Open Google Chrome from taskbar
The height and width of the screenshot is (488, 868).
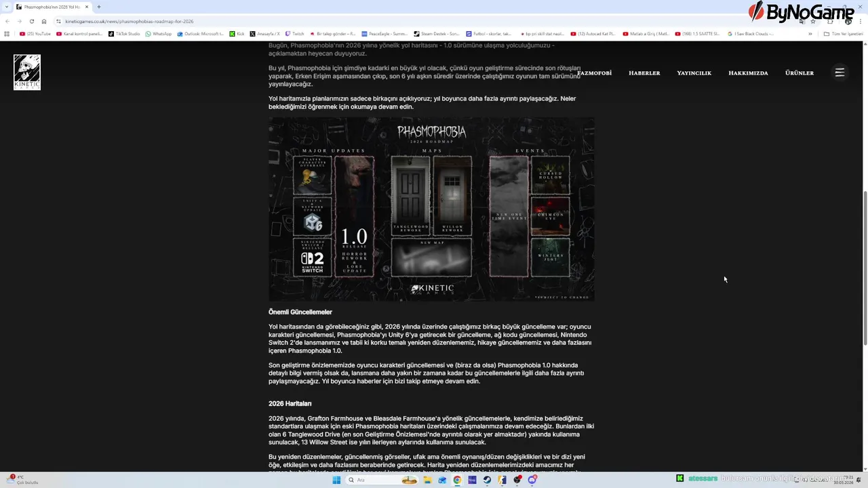click(457, 480)
